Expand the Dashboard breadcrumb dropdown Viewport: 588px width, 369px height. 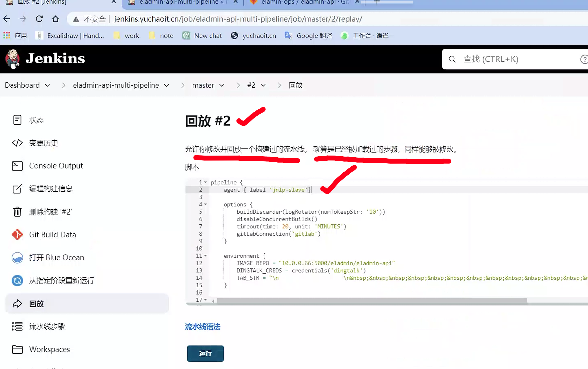(47, 85)
